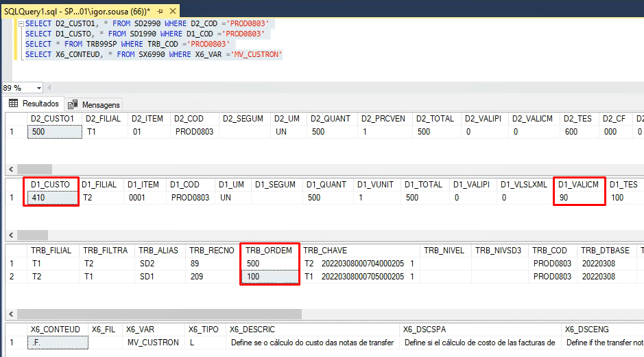Open the 89 % zoom dropdown

(x=39, y=88)
